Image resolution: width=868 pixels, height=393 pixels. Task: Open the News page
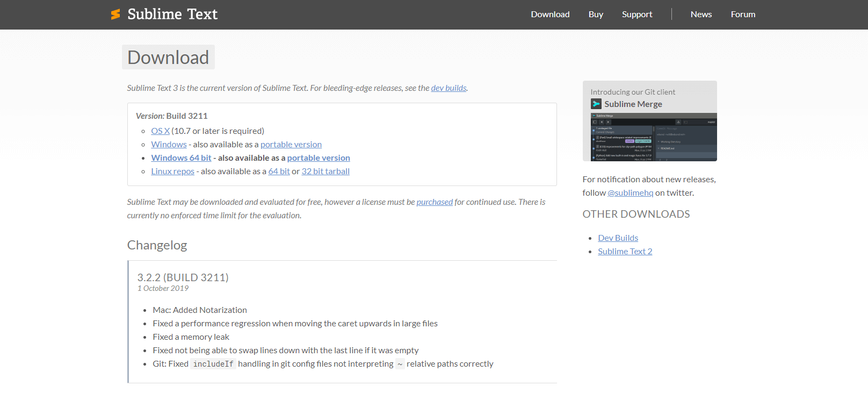(x=701, y=15)
